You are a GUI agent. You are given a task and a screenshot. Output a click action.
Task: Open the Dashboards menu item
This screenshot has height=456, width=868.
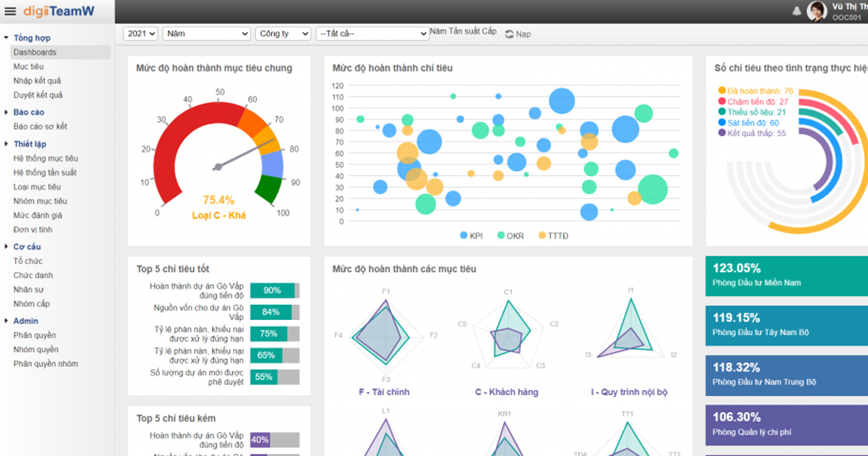coord(35,52)
